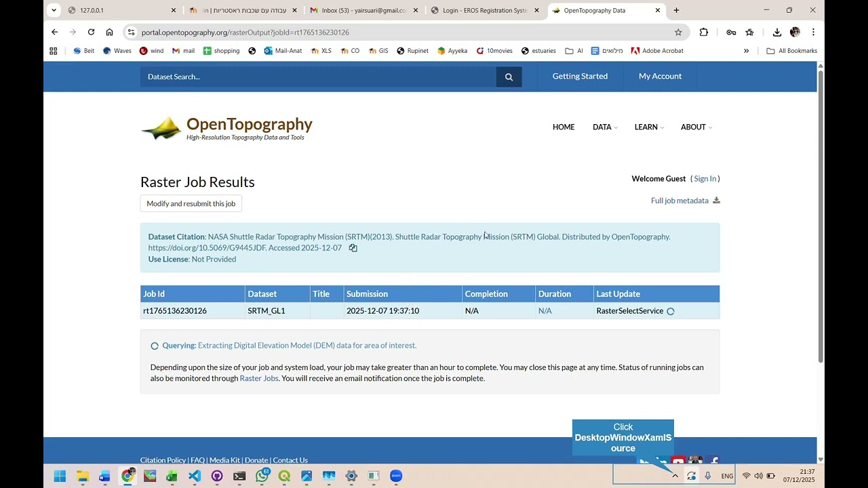868x488 pixels.
Task: Click job ID rt1765136230126 cell
Action: pyautogui.click(x=193, y=310)
